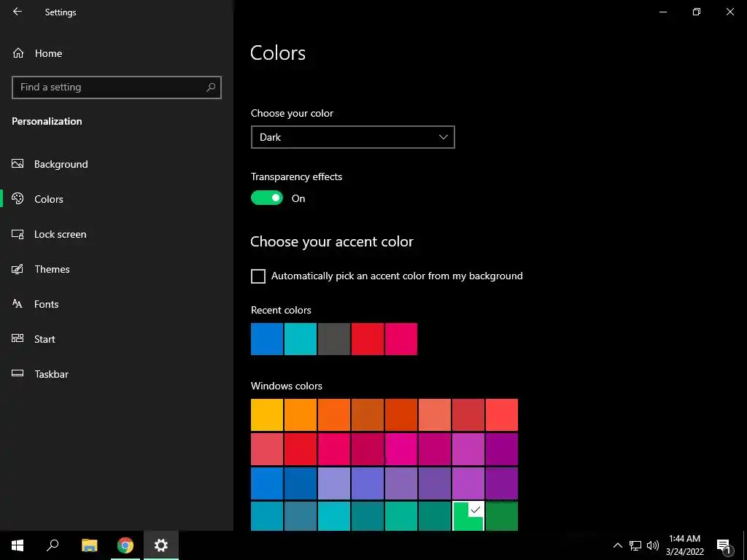This screenshot has height=560, width=747.
Task: Open the Home icon in sidebar
Action: [18, 52]
